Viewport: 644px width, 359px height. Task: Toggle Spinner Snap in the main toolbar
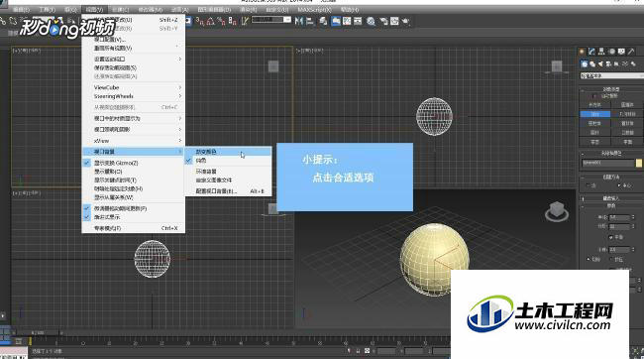[x=233, y=21]
